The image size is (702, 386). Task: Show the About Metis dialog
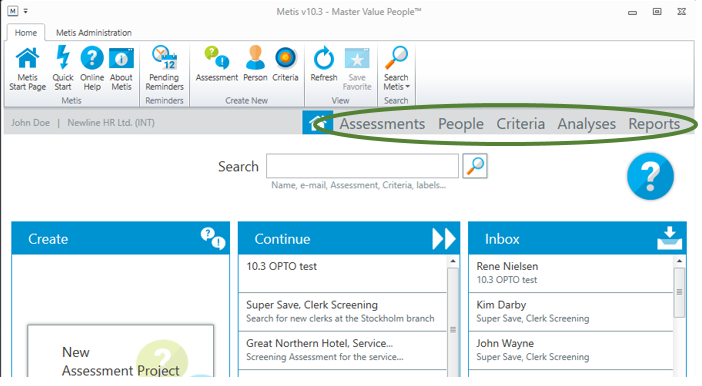pos(121,69)
